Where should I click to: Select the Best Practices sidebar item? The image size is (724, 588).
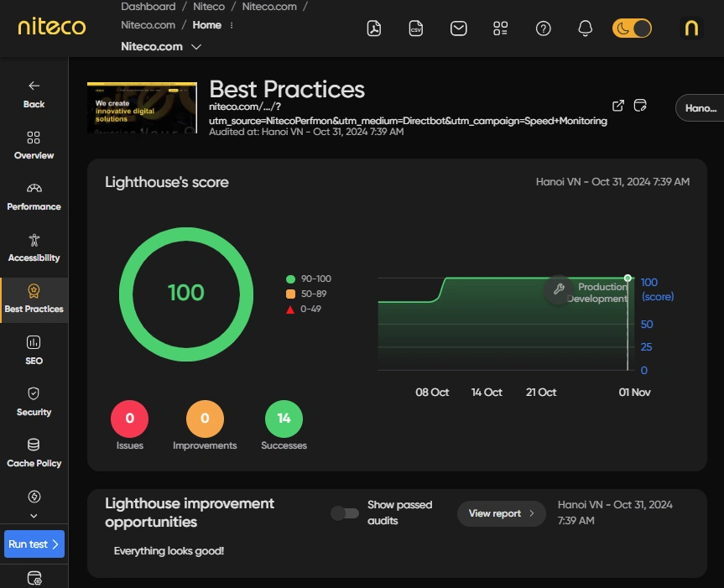(x=34, y=300)
